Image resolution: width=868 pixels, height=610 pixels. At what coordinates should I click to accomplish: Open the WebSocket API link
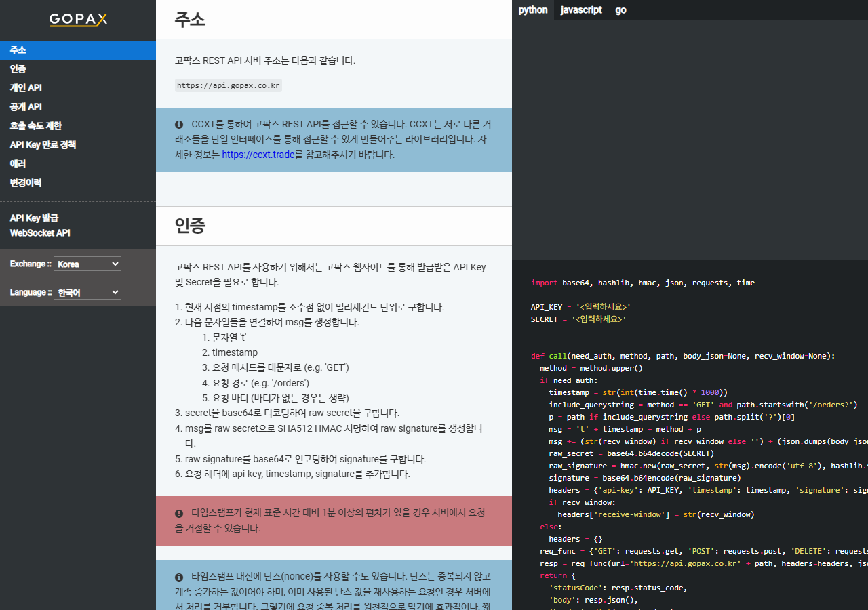tap(40, 233)
